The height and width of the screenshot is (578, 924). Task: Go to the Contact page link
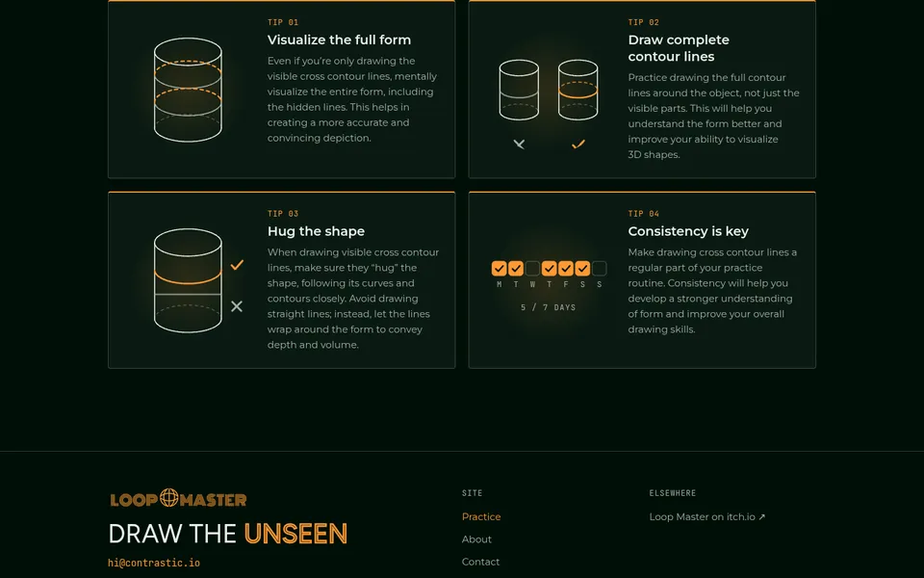tap(480, 562)
